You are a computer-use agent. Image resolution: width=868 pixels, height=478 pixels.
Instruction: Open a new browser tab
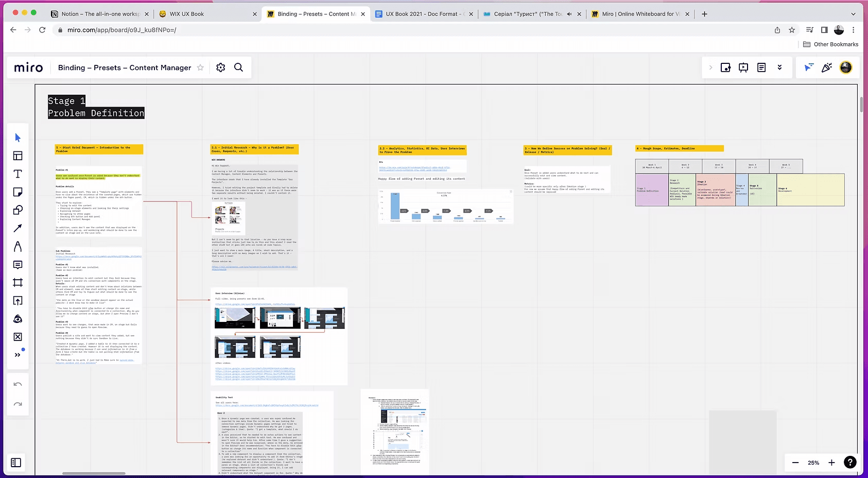(704, 14)
